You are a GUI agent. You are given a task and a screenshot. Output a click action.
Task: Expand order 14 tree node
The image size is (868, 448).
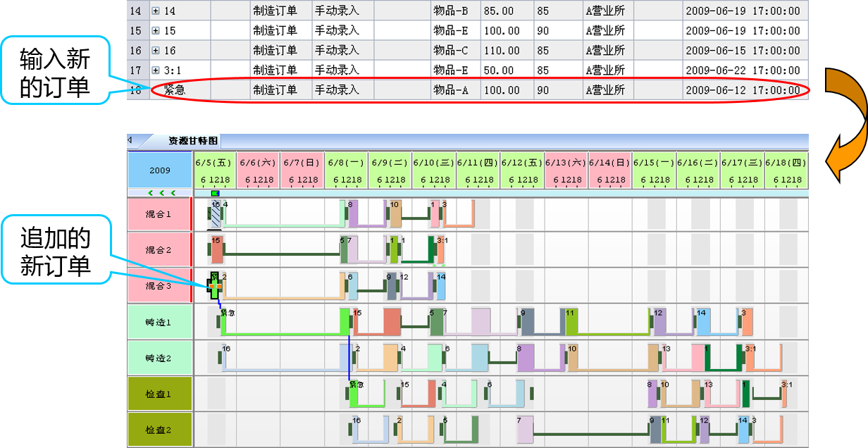click(x=156, y=11)
